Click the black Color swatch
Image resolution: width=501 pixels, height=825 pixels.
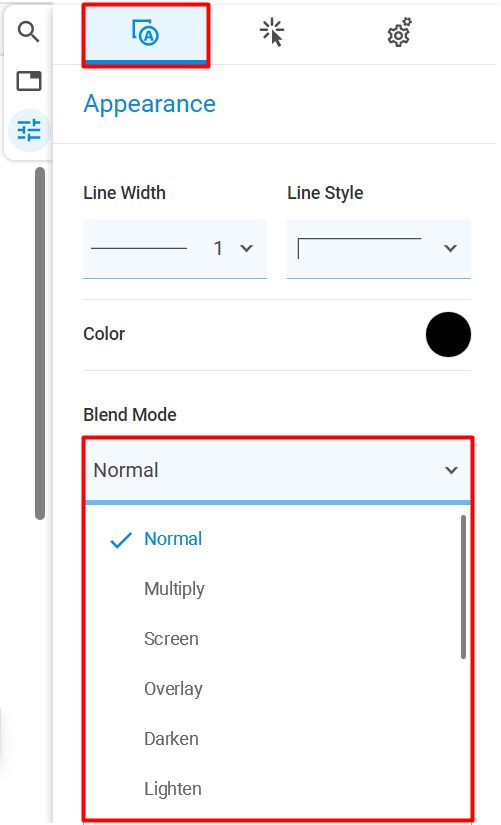tap(448, 334)
